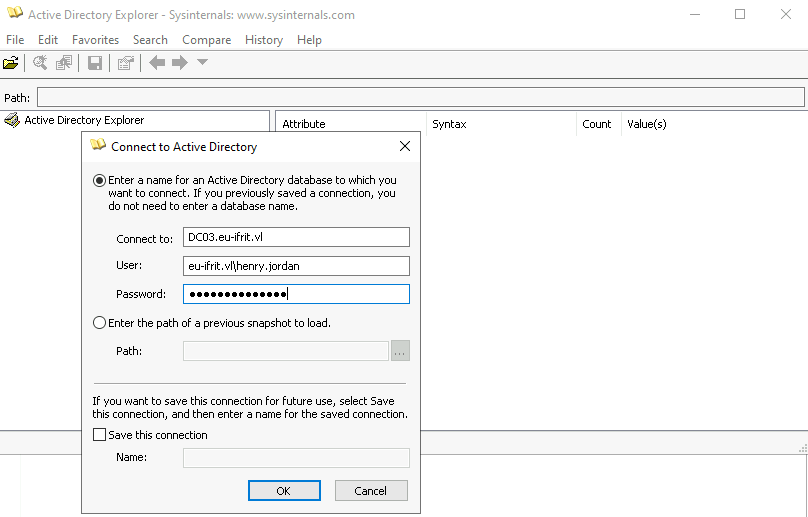This screenshot has height=517, width=808.
Task: Close the Connect to Active Directory dialog
Action: [405, 146]
